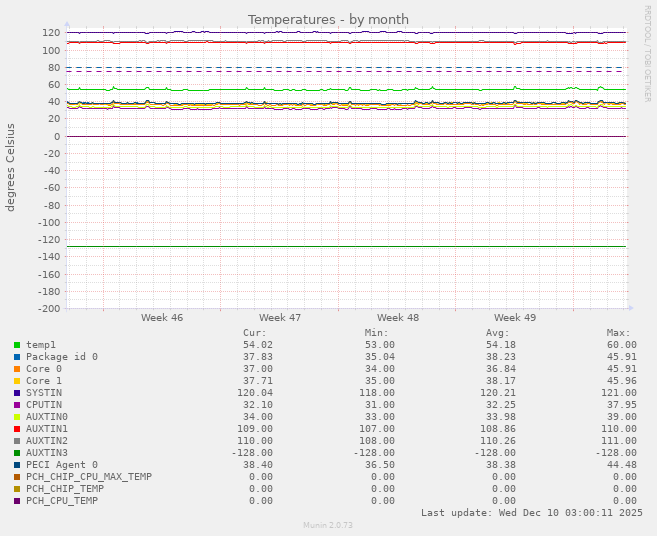Click the Munin 2.0.73 version text

click(x=328, y=525)
